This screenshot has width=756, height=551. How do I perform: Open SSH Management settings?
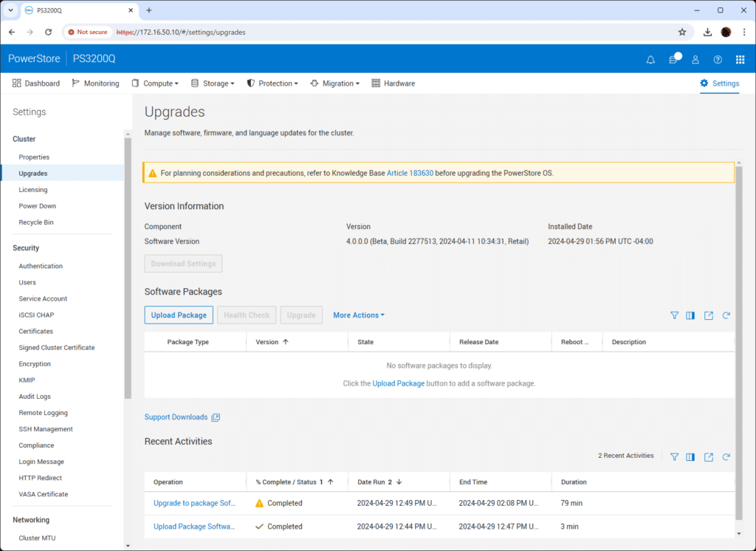pyautogui.click(x=46, y=429)
